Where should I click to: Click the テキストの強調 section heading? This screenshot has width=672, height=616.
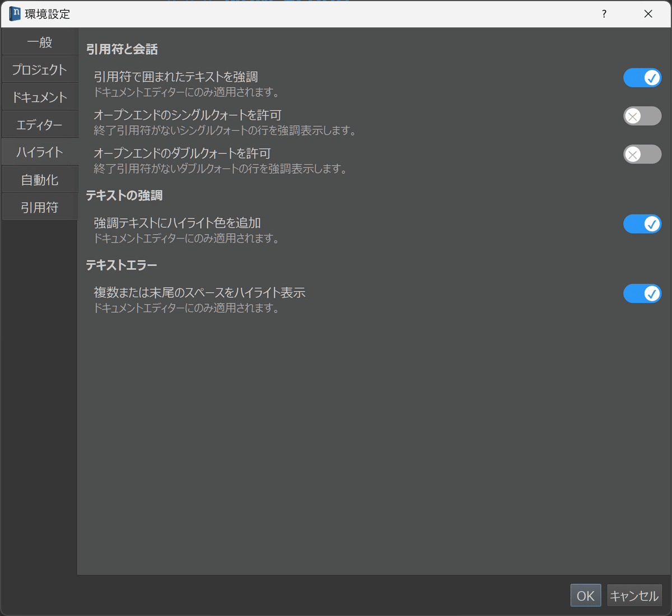click(x=124, y=195)
